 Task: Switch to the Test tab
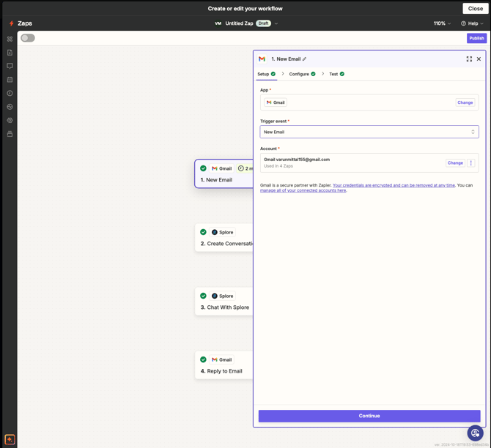(x=336, y=74)
